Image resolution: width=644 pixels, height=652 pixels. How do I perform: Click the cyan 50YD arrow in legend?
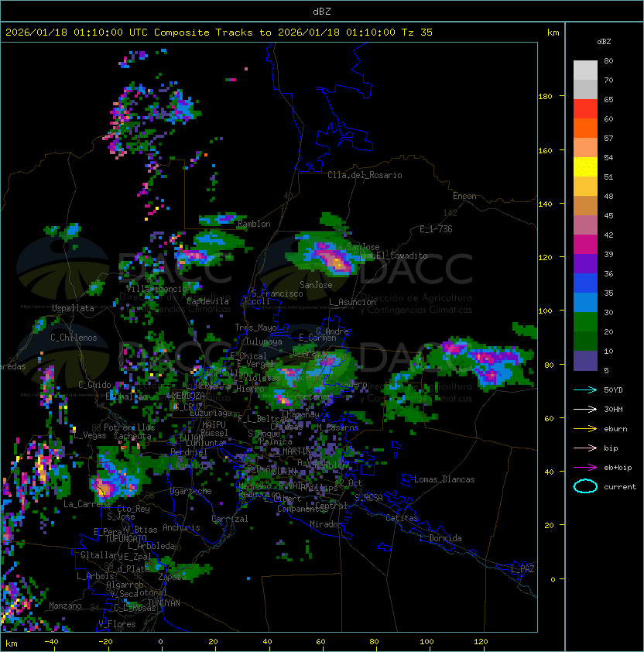[585, 389]
